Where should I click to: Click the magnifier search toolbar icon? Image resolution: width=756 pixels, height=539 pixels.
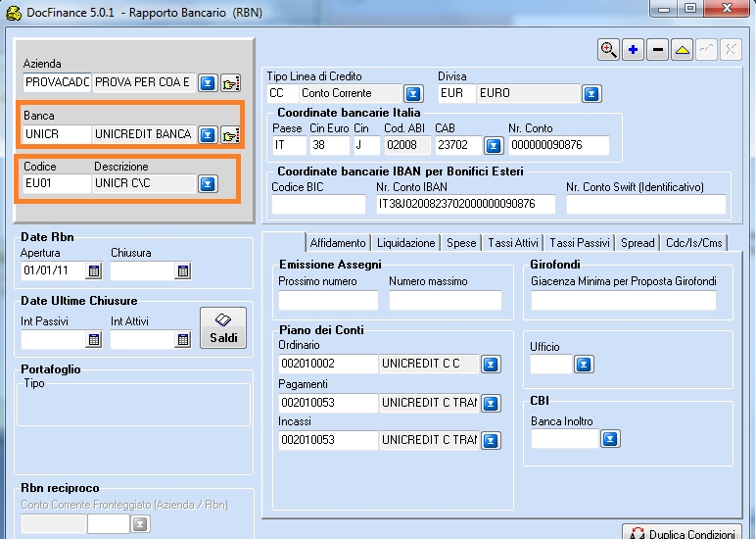(x=608, y=50)
